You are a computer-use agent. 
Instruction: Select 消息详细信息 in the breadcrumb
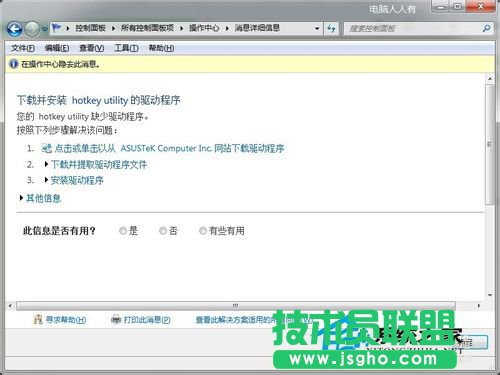(257, 28)
